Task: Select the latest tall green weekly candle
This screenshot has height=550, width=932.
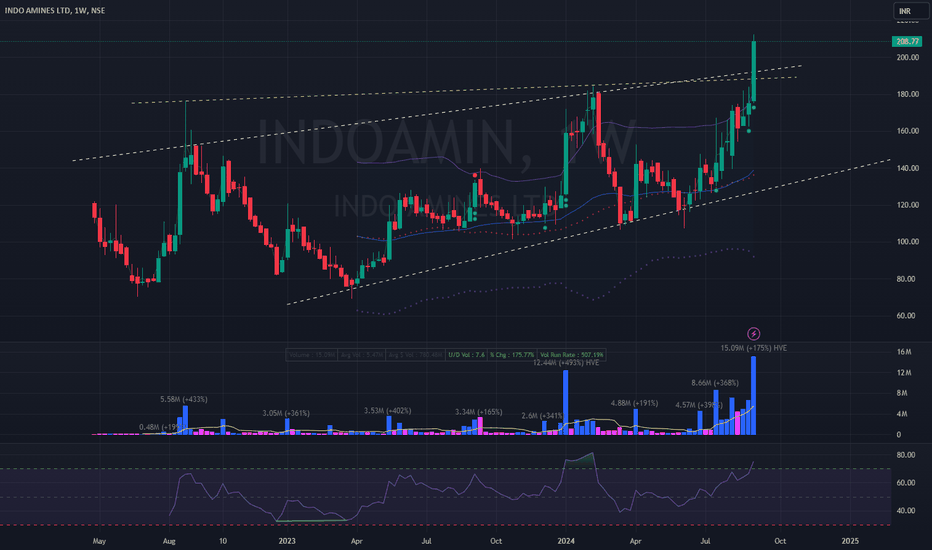Action: click(754, 71)
